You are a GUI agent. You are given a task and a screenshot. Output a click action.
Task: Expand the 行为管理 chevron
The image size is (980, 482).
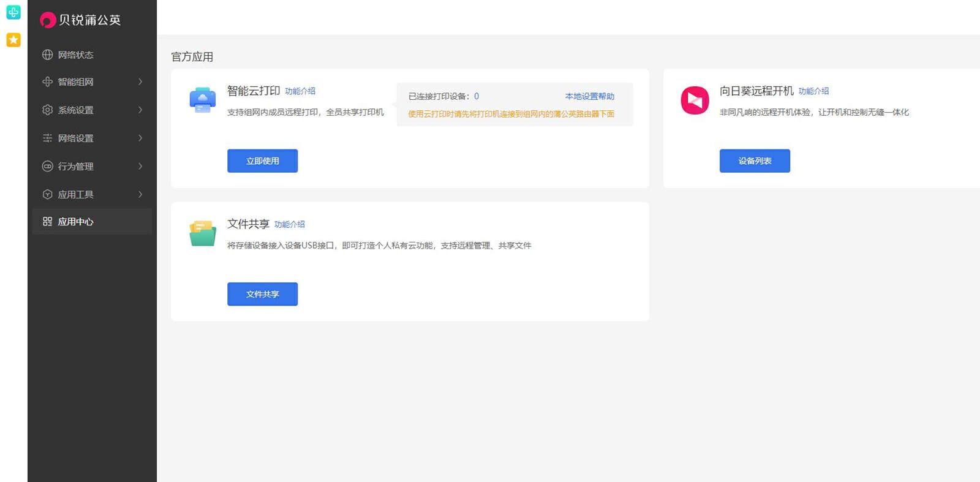(x=140, y=166)
